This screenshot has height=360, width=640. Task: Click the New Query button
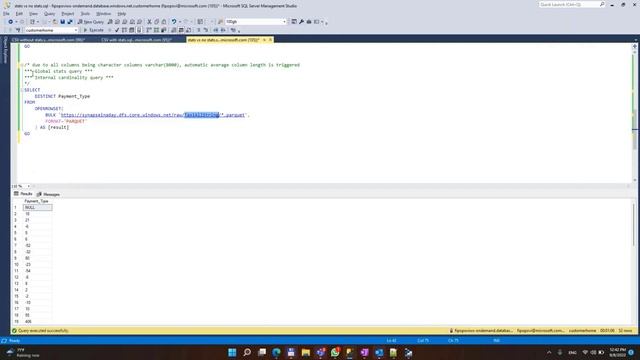pos(90,22)
